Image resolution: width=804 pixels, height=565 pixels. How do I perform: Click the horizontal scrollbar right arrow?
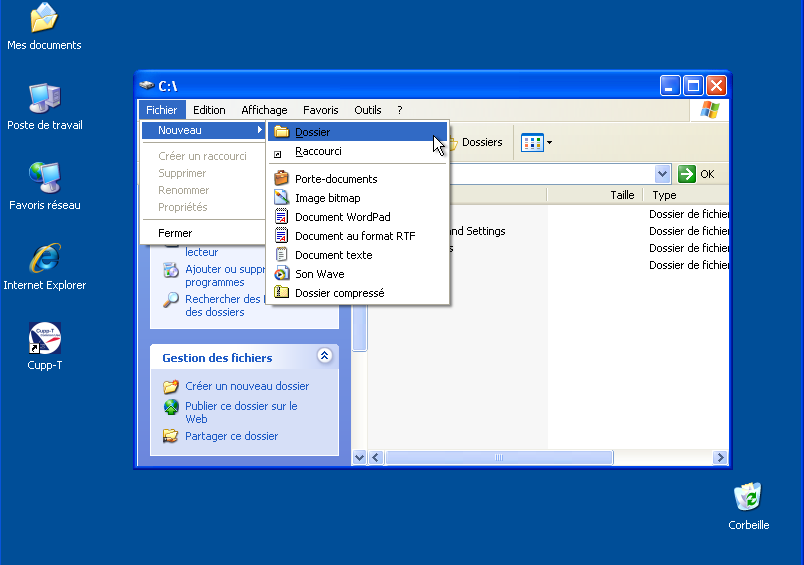point(719,458)
